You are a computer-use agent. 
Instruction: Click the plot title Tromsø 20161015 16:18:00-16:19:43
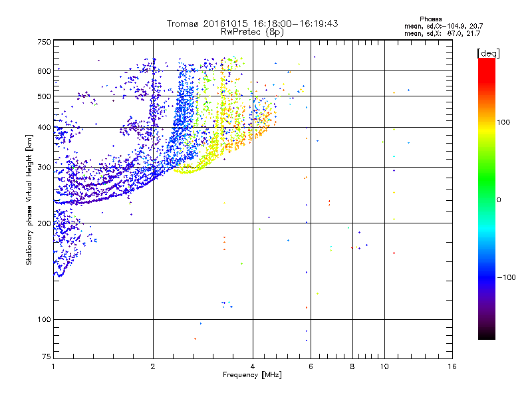252,23
